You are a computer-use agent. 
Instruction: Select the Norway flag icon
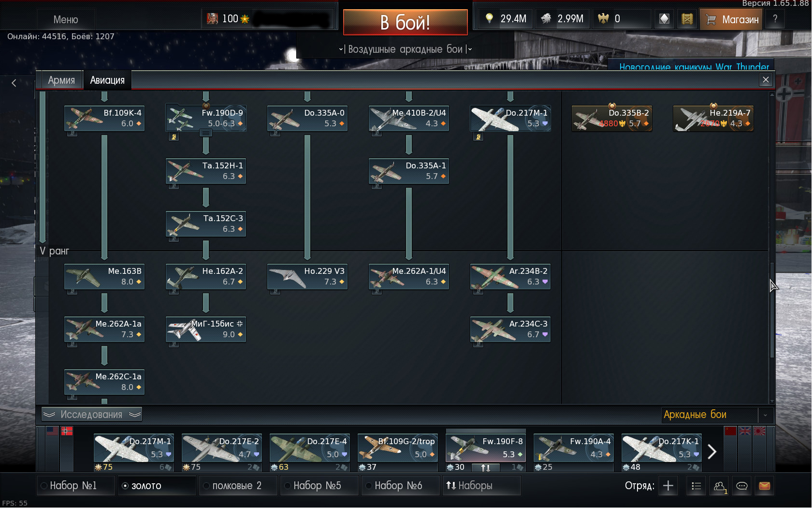67,431
